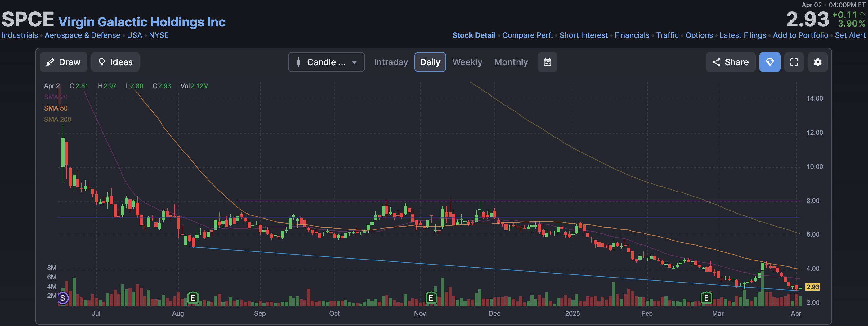Click the November earnings E marker
This screenshot has height=326, width=868.
pyautogui.click(x=431, y=298)
